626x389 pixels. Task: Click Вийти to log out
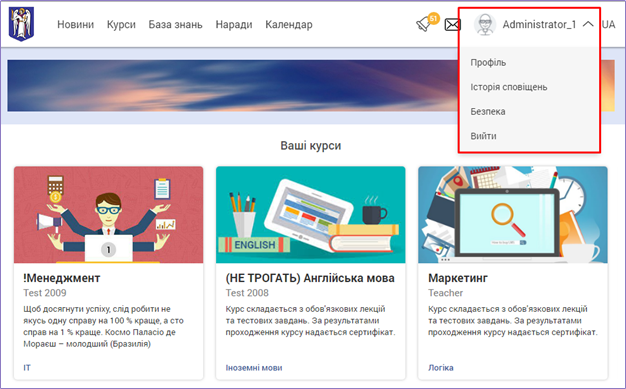tap(483, 136)
